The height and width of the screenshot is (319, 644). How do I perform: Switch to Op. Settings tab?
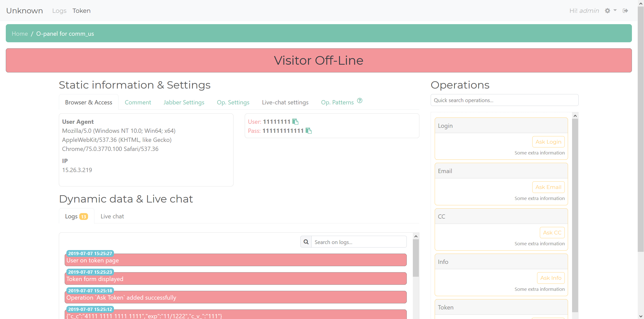(x=233, y=102)
